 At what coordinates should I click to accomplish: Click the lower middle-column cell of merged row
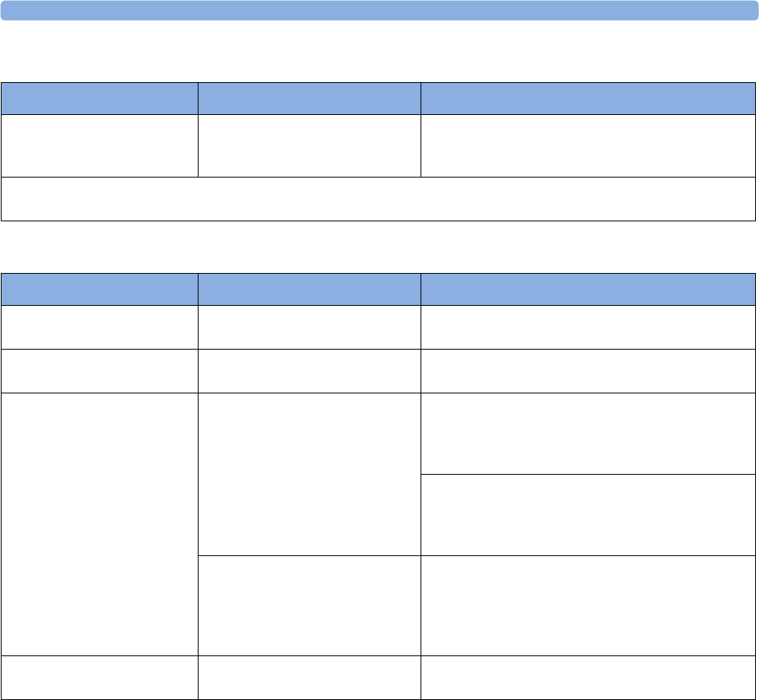309,605
